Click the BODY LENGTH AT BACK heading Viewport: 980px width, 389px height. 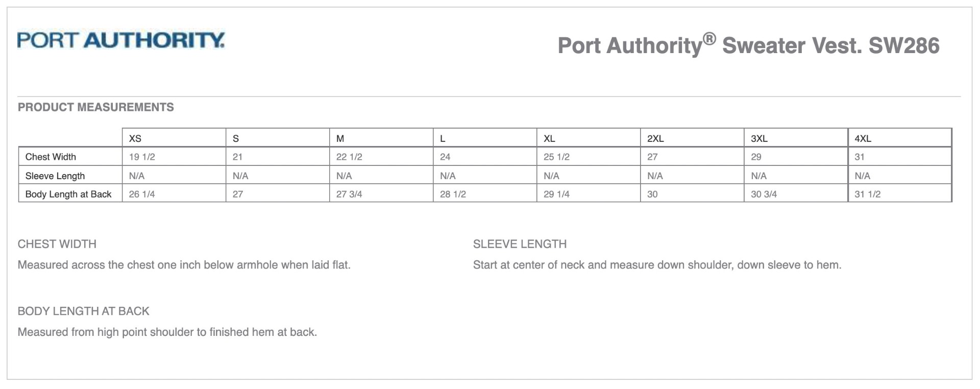83,311
